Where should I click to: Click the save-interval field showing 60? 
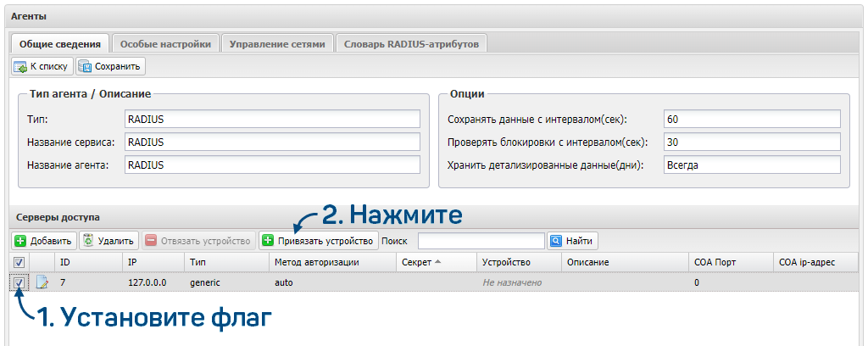click(751, 119)
